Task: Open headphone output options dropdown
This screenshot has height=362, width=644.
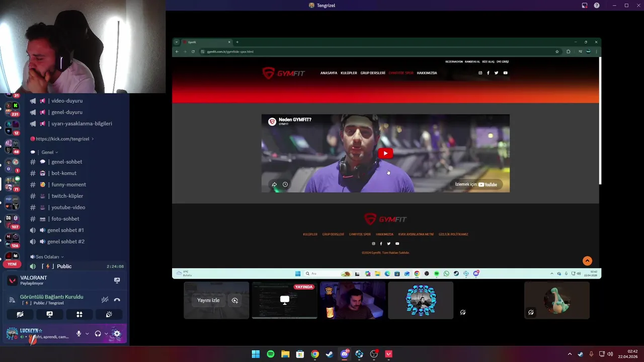Action: [x=106, y=333]
